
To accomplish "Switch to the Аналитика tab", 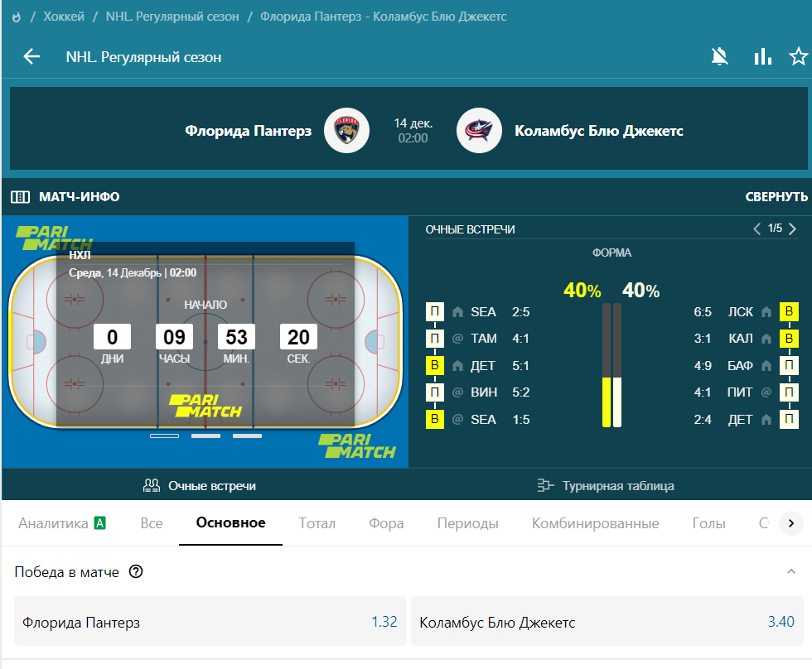I will pos(62,523).
